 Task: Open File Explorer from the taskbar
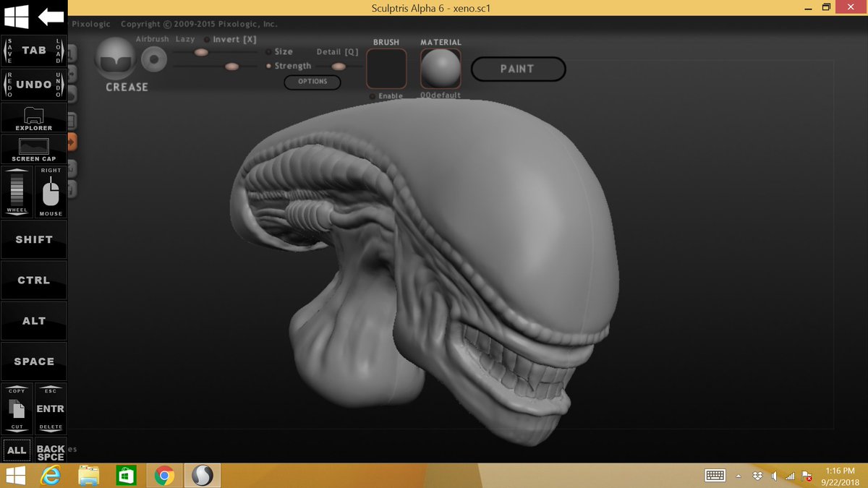click(x=89, y=475)
